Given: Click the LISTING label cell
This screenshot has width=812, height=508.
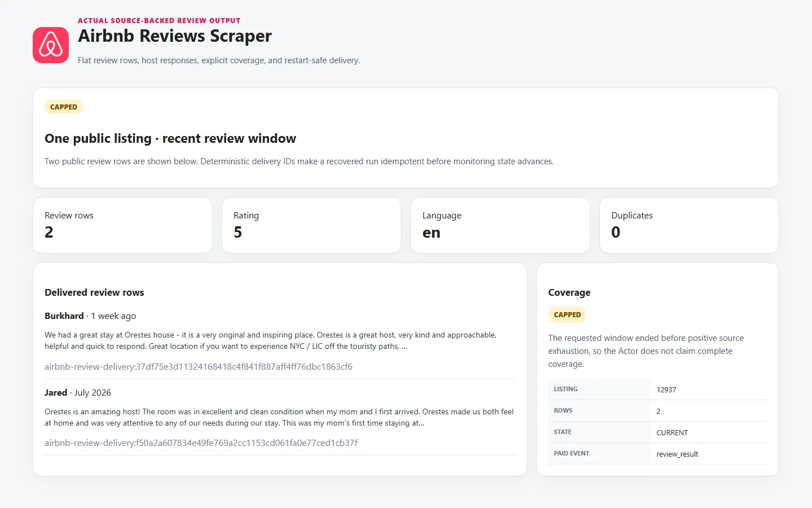Looking at the screenshot, I should tap(599, 389).
